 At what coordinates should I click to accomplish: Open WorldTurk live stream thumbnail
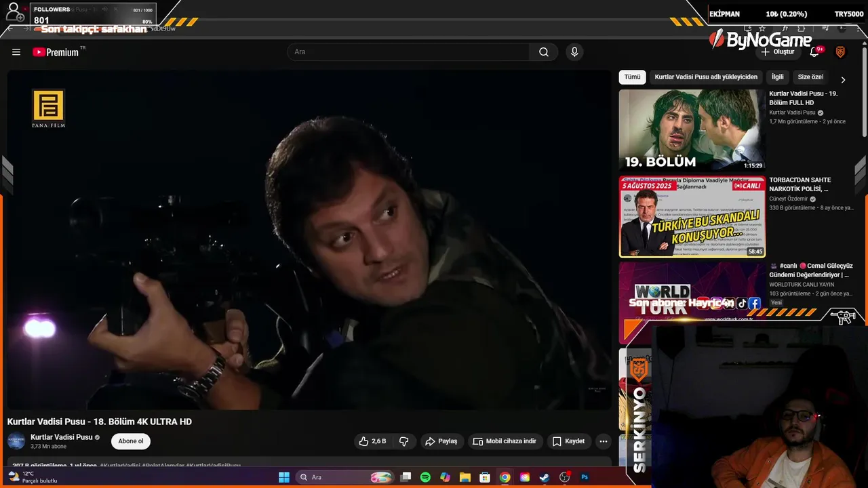692,291
